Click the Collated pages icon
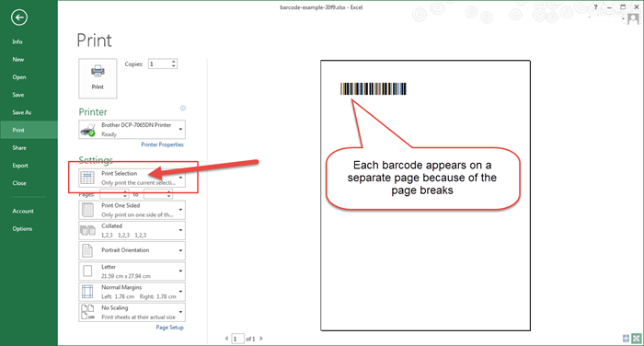Viewport: 644px width, 346px height. click(87, 231)
